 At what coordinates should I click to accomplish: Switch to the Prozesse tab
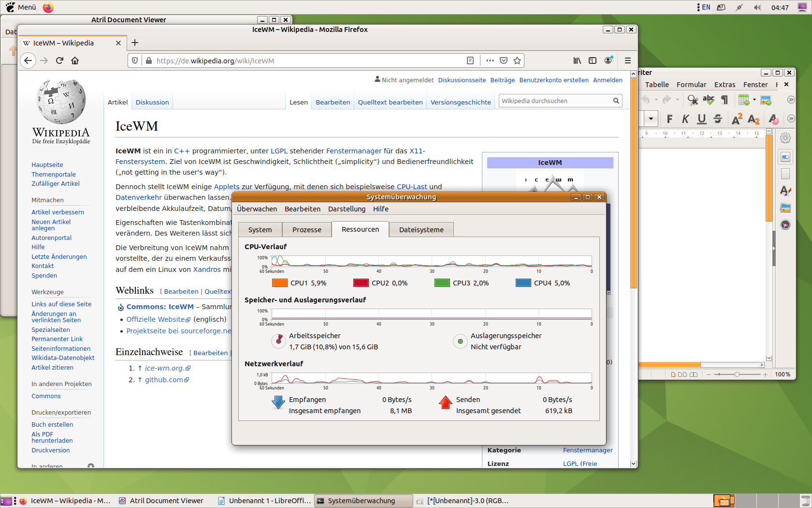(307, 230)
